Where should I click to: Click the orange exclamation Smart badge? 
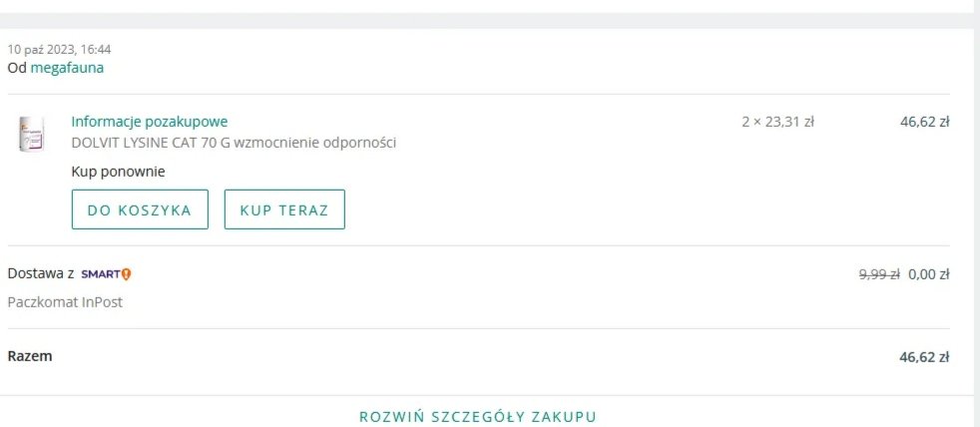[x=127, y=273]
